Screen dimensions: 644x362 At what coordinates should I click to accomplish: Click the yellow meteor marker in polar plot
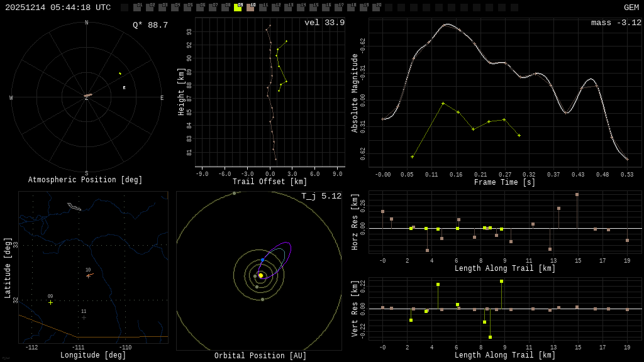point(119,74)
